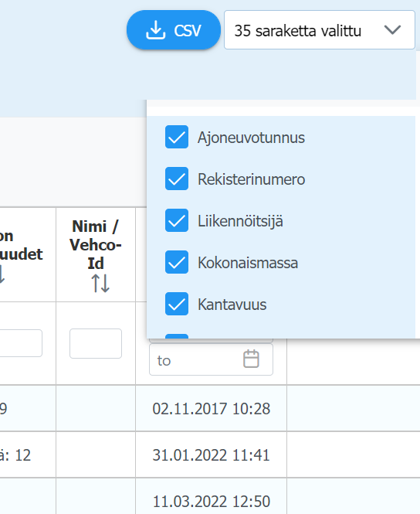
Task: Select the Ajoneuvotunnus list item label
Action: point(251,138)
